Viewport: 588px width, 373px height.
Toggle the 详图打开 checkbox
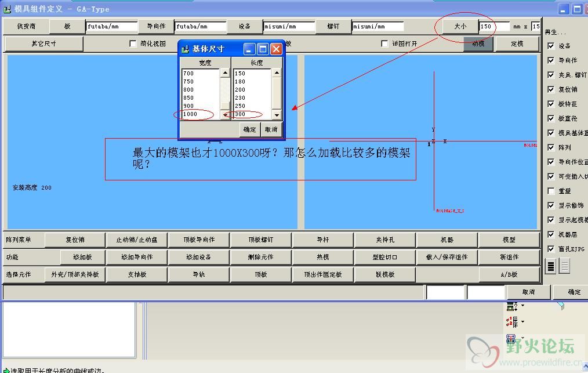pos(384,44)
